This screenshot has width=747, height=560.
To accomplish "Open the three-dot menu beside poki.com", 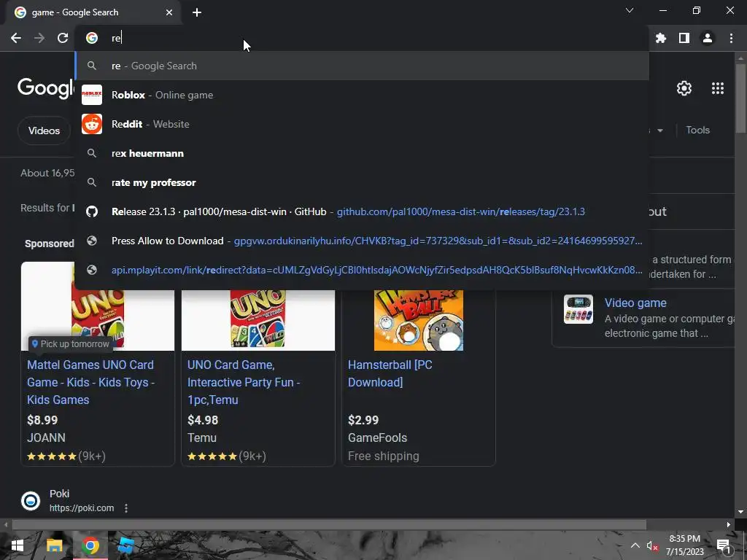I will point(125,508).
